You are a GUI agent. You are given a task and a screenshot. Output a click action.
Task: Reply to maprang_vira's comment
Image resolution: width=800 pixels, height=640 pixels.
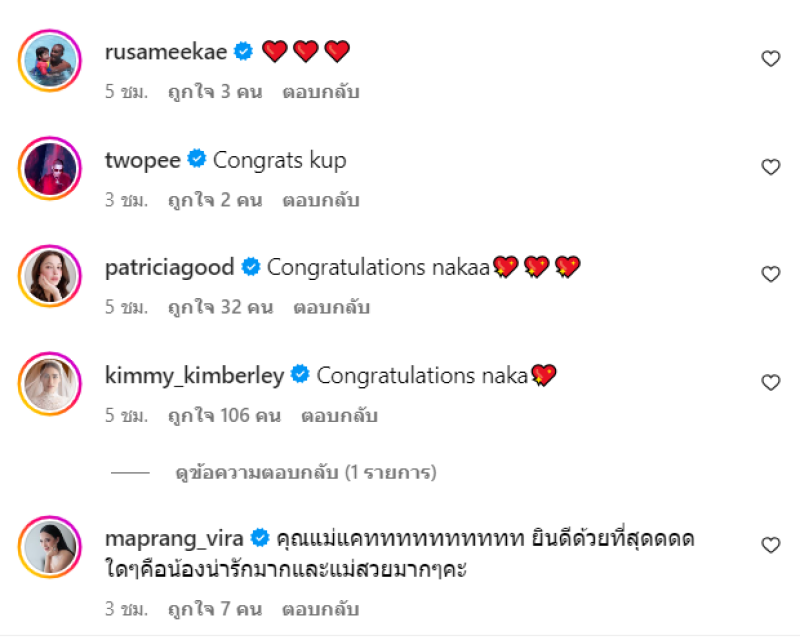pos(320,609)
